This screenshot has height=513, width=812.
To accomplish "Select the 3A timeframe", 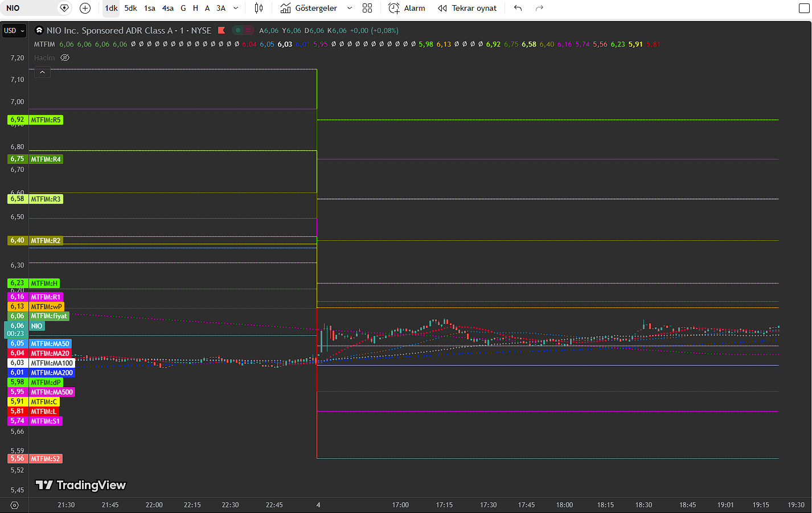I will (221, 8).
